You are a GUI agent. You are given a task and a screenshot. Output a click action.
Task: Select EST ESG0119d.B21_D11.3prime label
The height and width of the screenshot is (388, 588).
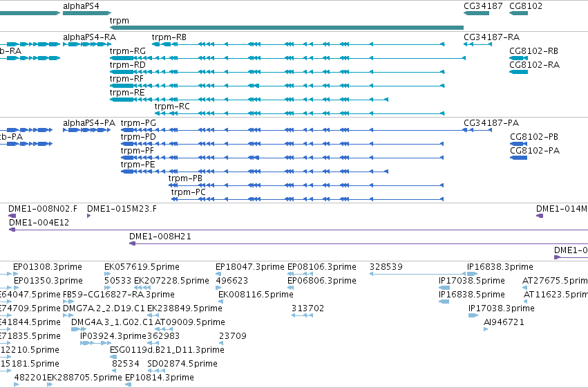(167, 350)
